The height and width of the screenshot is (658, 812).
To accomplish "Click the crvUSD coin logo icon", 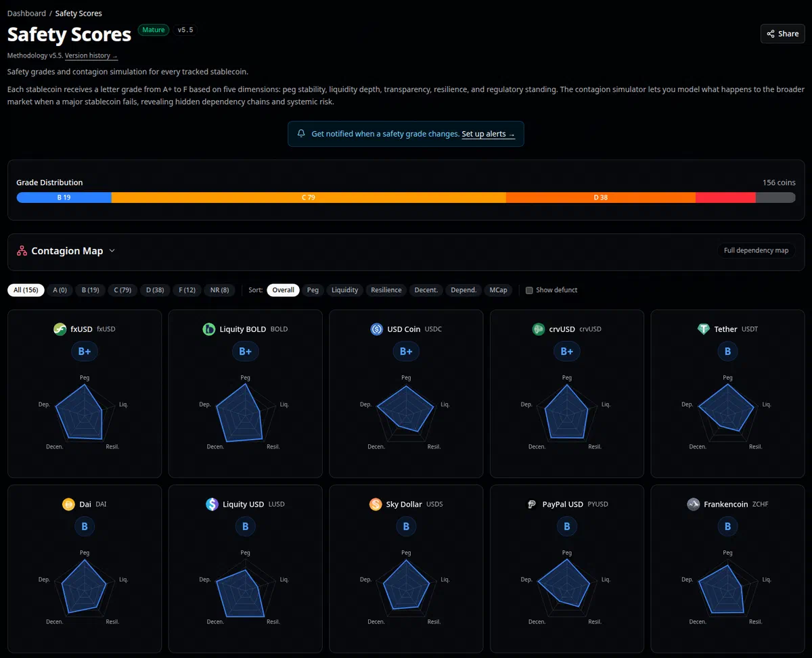I will (x=538, y=329).
